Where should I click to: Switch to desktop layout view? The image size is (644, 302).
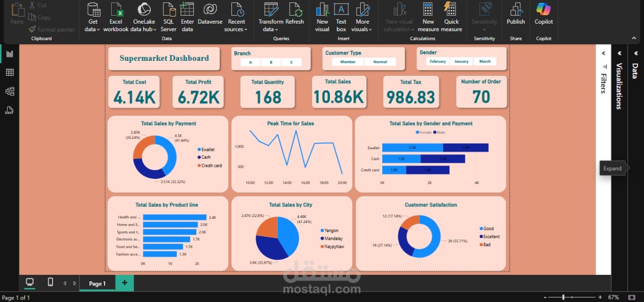point(30,282)
